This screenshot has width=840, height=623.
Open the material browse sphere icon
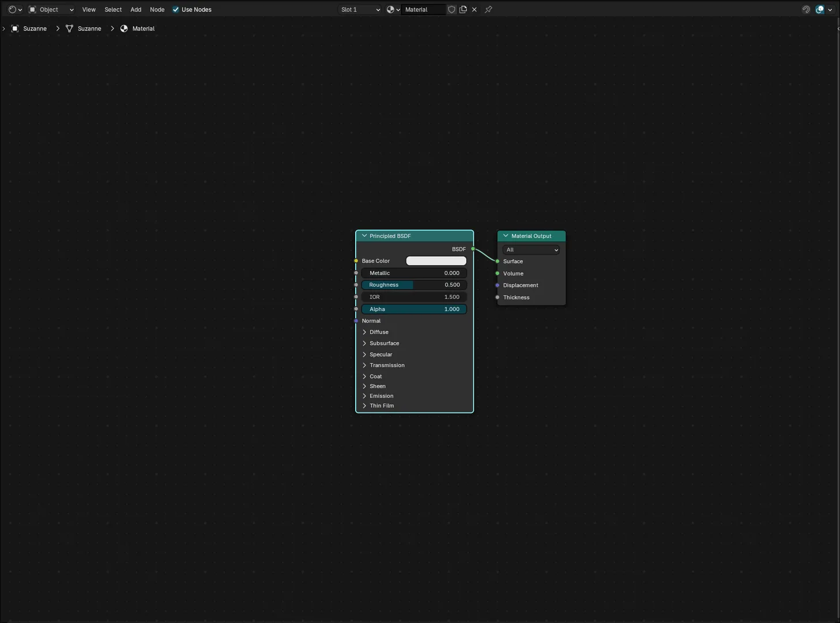[393, 9]
